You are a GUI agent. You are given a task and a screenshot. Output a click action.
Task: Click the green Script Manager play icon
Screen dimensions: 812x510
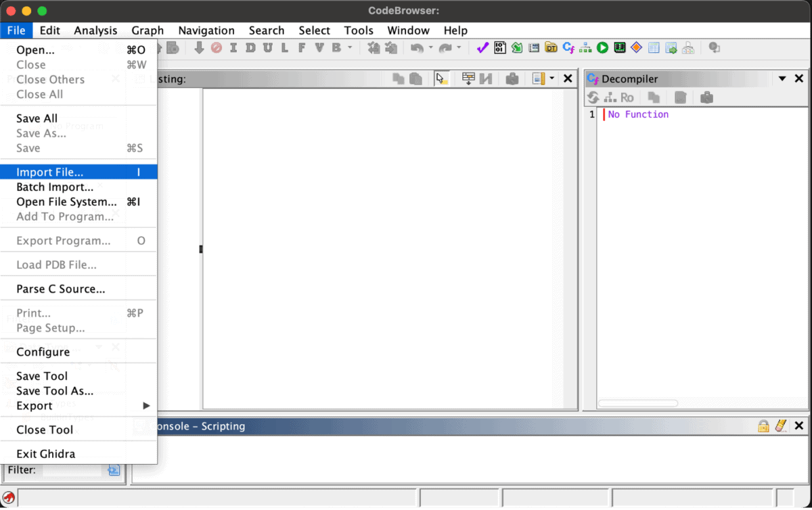click(602, 47)
